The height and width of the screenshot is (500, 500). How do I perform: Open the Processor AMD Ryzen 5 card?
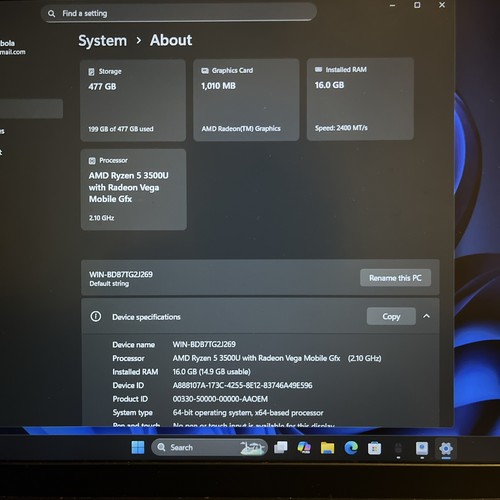(133, 189)
